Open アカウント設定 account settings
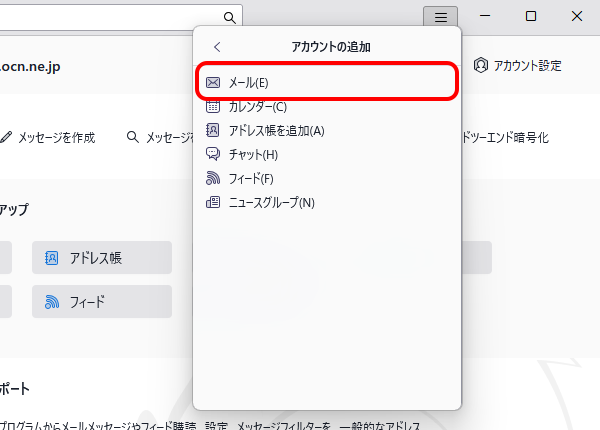 coord(517,65)
